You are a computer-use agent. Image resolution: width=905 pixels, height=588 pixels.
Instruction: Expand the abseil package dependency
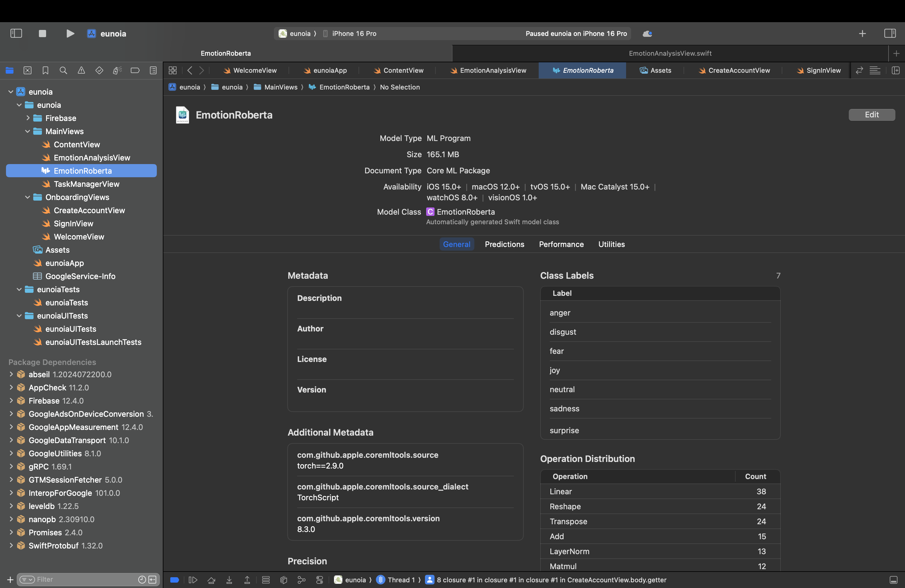pos(11,374)
